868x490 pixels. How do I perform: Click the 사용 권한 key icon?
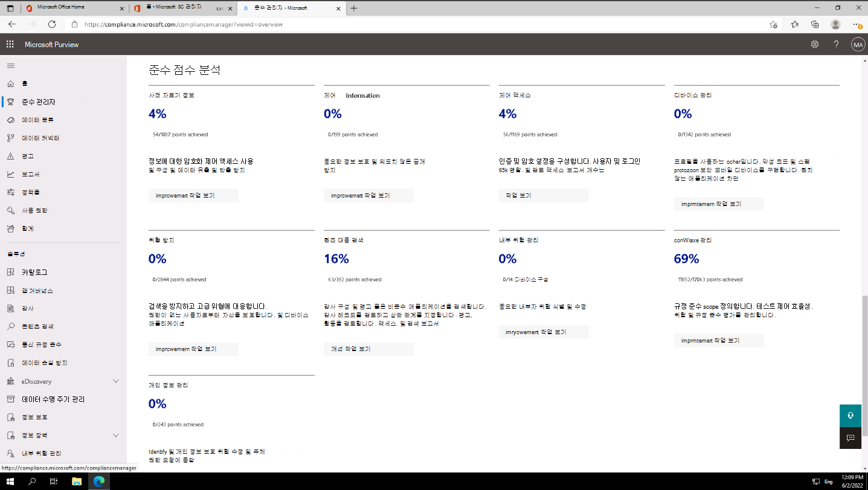[10, 210]
